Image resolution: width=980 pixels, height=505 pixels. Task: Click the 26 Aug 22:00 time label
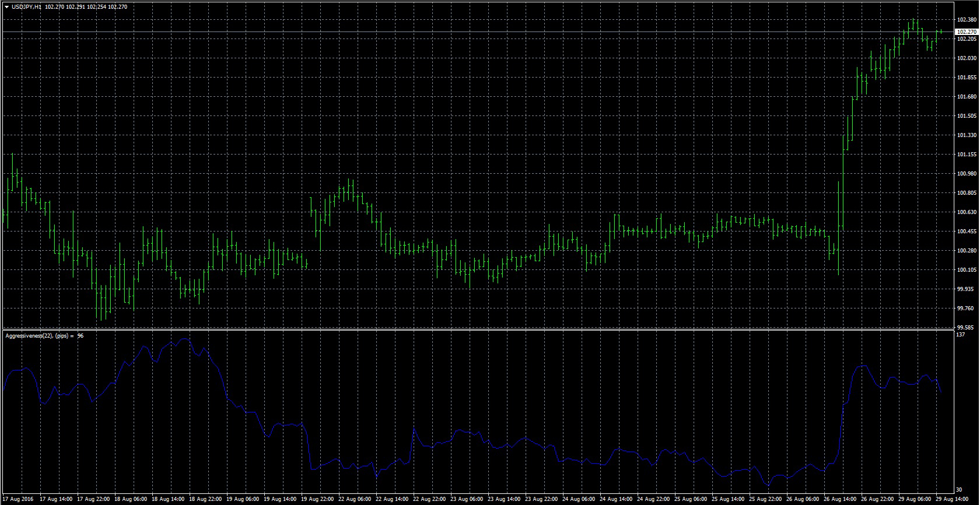(x=877, y=500)
